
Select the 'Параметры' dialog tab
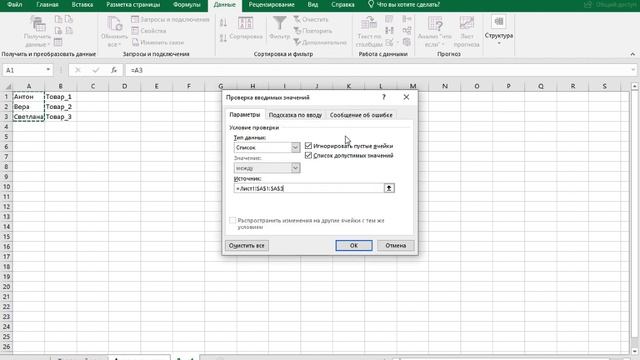[x=244, y=115]
